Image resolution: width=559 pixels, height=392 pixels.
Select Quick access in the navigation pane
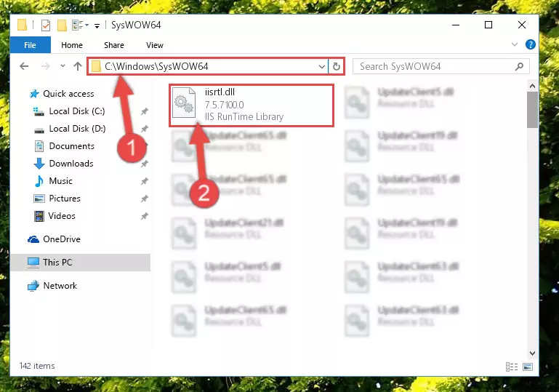pyautogui.click(x=68, y=94)
